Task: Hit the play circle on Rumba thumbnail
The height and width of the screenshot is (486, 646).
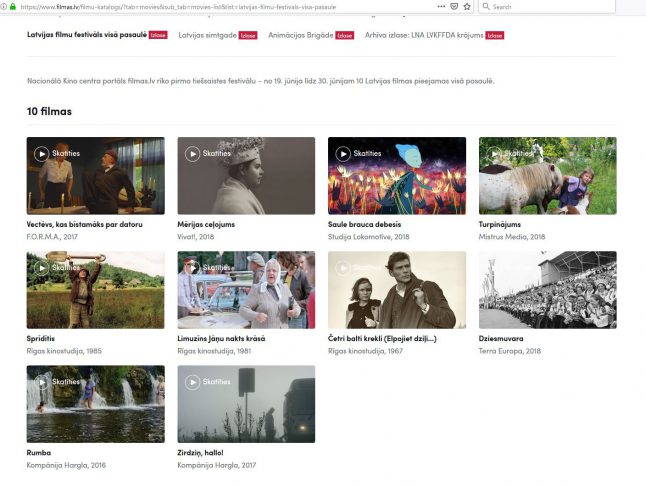Action: [41, 381]
